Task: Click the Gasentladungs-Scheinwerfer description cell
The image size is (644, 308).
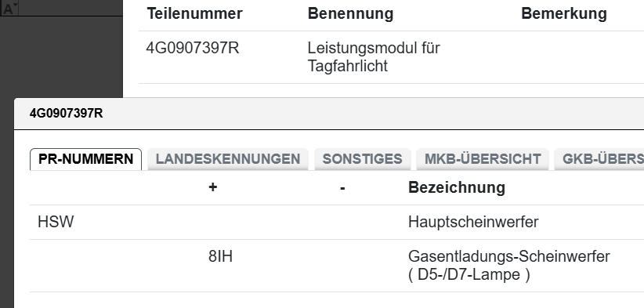Action: [x=509, y=266]
